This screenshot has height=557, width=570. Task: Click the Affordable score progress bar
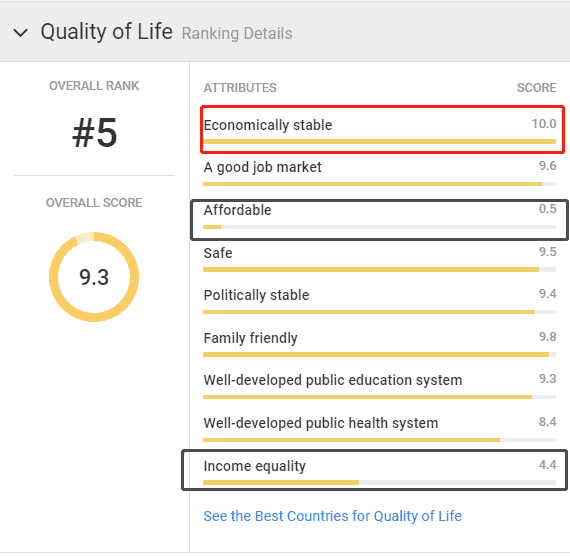(380, 227)
